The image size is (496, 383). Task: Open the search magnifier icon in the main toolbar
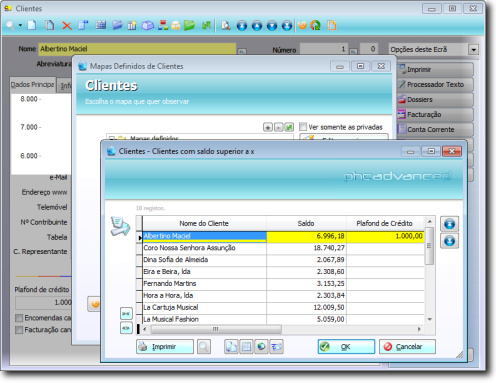coord(10,25)
